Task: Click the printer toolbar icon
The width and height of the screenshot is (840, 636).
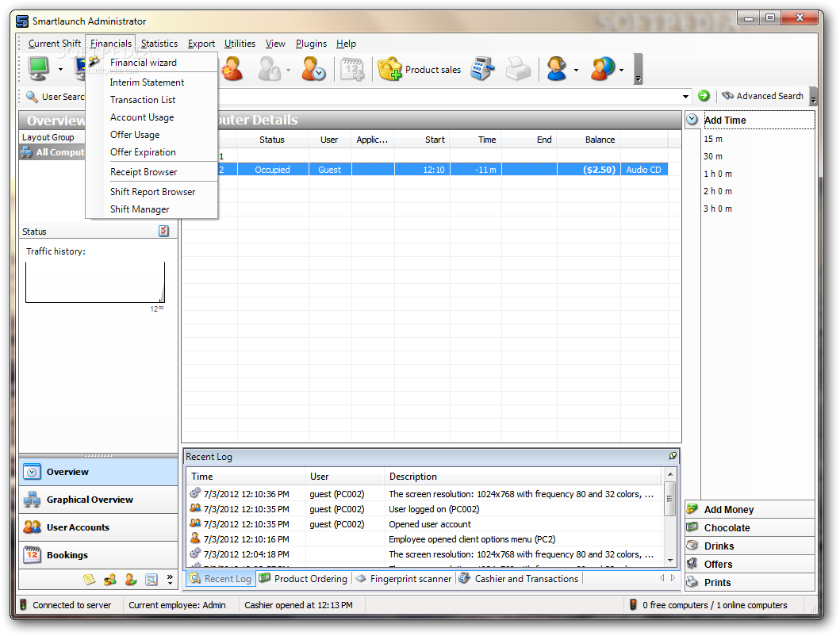Action: point(518,68)
